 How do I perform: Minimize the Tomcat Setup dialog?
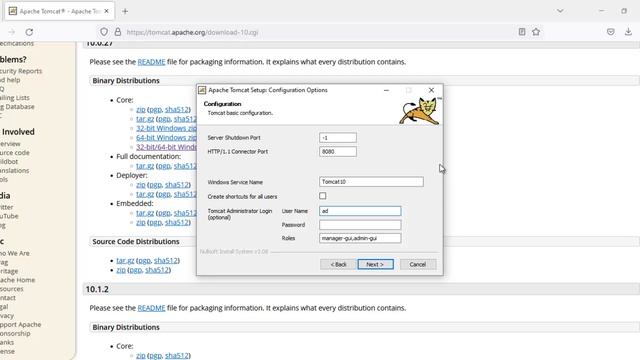click(x=386, y=90)
